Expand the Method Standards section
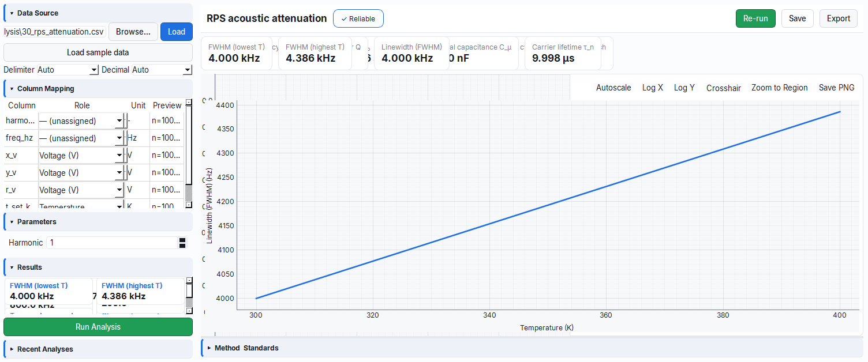The height and width of the screenshot is (362, 868). [531, 348]
